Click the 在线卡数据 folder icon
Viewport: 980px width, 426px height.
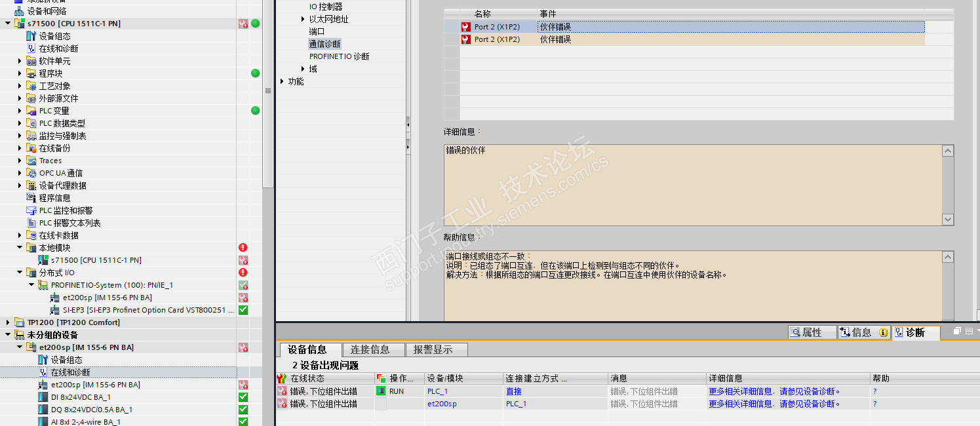[31, 235]
